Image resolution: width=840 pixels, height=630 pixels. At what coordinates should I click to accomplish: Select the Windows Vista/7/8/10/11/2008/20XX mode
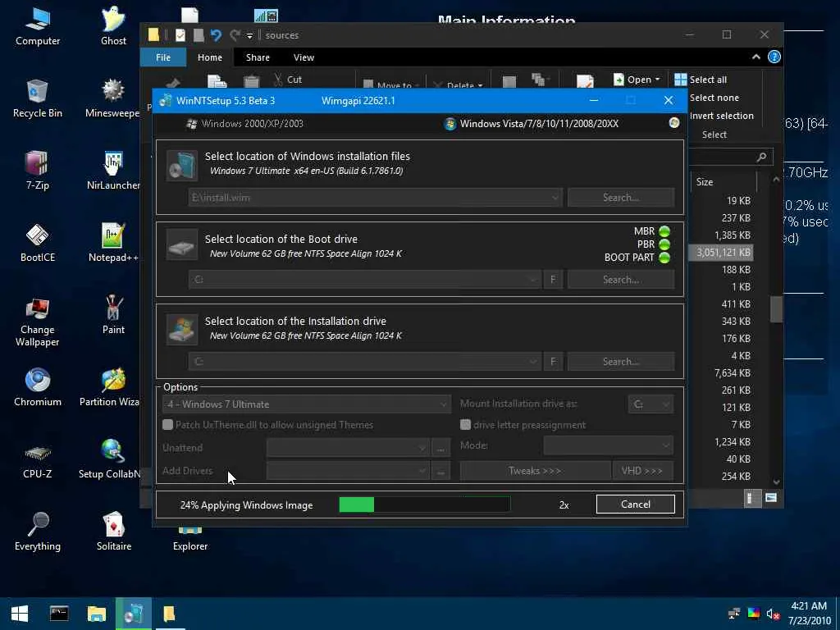(532, 124)
